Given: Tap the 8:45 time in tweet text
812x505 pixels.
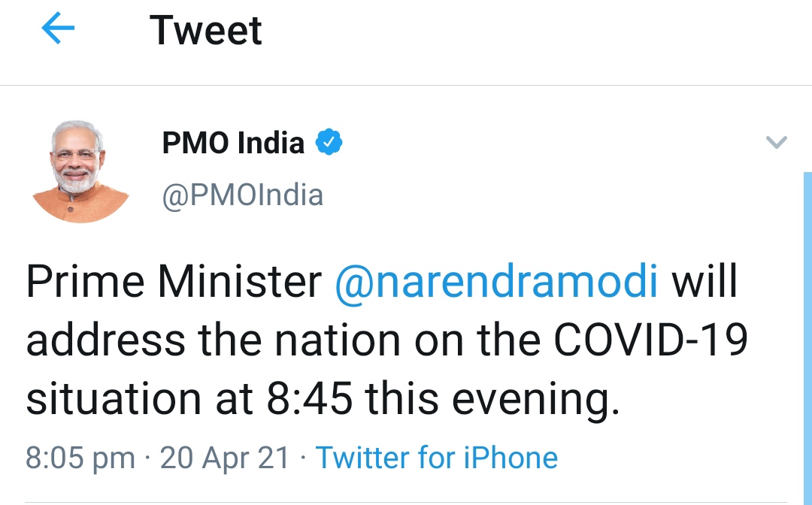Looking at the screenshot, I should click(x=309, y=400).
